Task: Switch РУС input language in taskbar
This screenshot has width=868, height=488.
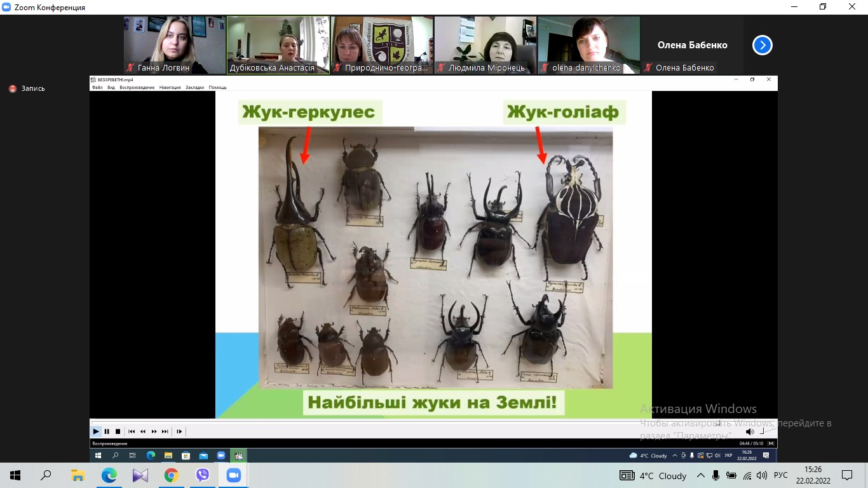Action: click(x=781, y=475)
